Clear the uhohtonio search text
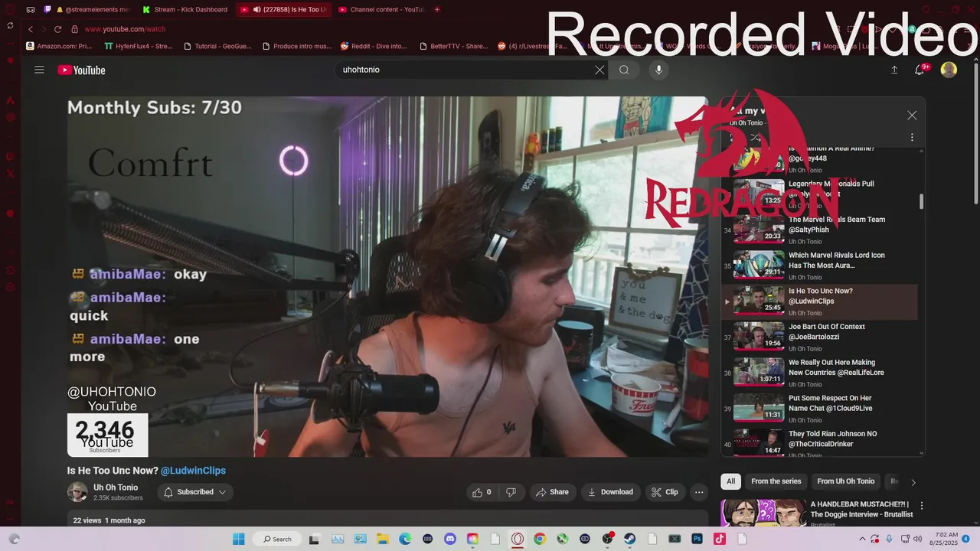Viewport: 980px width, 551px height. point(599,70)
